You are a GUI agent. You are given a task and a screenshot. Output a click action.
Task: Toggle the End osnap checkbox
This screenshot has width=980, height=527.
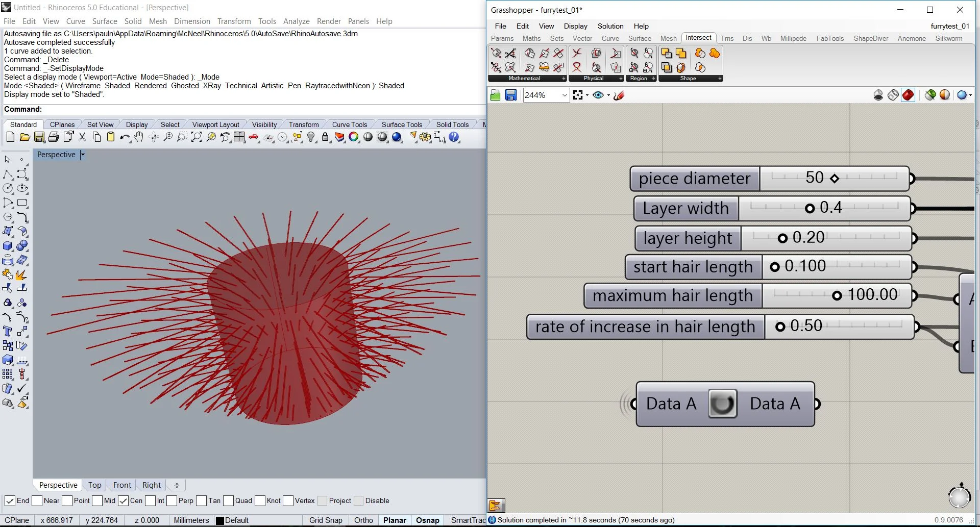[x=10, y=501]
